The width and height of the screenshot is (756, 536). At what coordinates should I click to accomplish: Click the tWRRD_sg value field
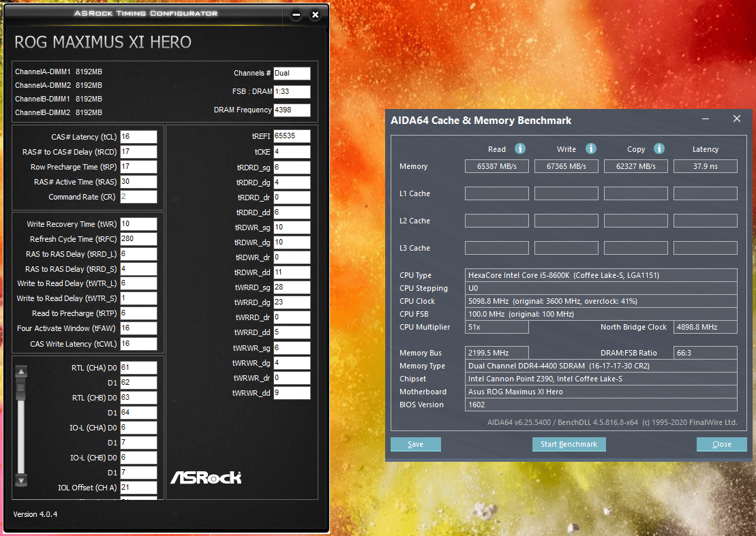click(292, 287)
